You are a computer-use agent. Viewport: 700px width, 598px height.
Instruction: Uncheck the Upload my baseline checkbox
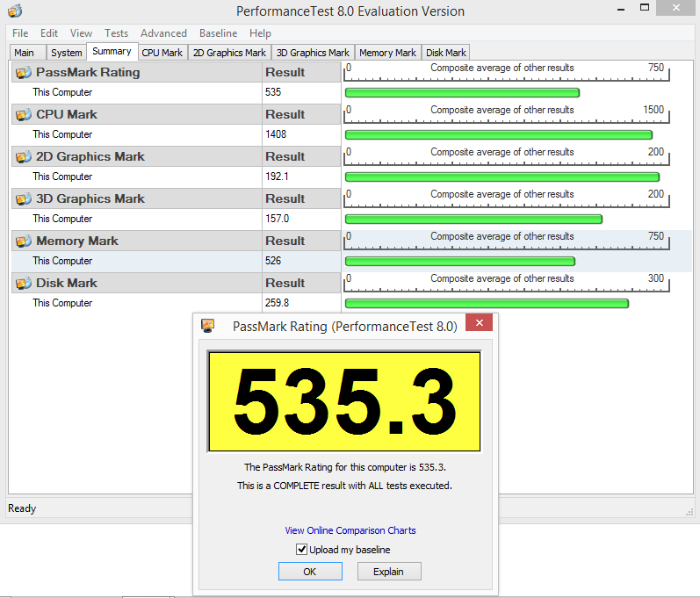(x=302, y=550)
